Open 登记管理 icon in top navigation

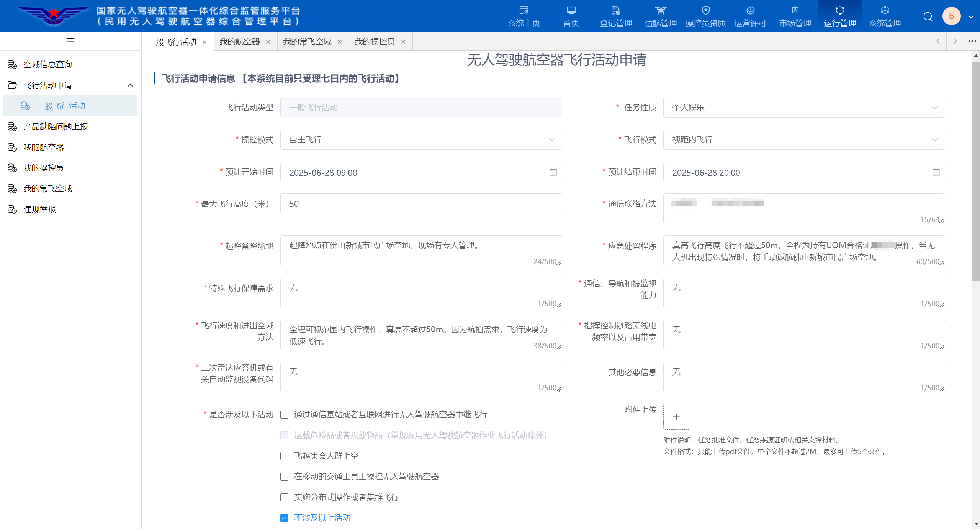point(615,11)
